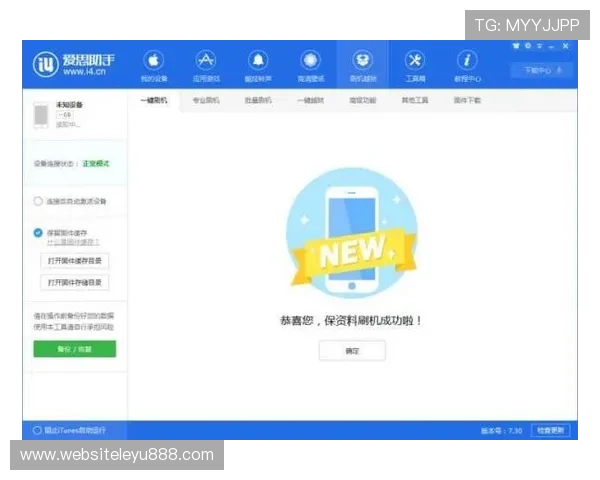Click the unknown device phone thumbnail
600x480 pixels.
point(41,115)
